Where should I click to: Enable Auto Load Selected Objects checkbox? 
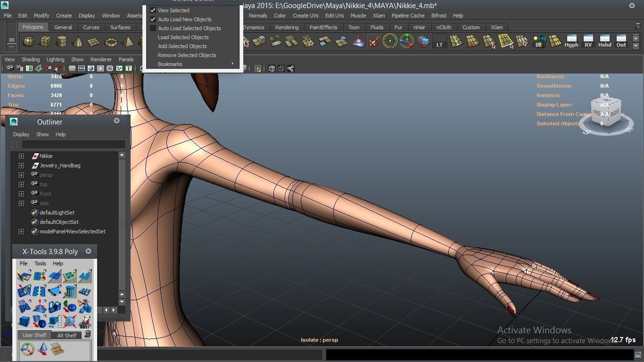(153, 28)
